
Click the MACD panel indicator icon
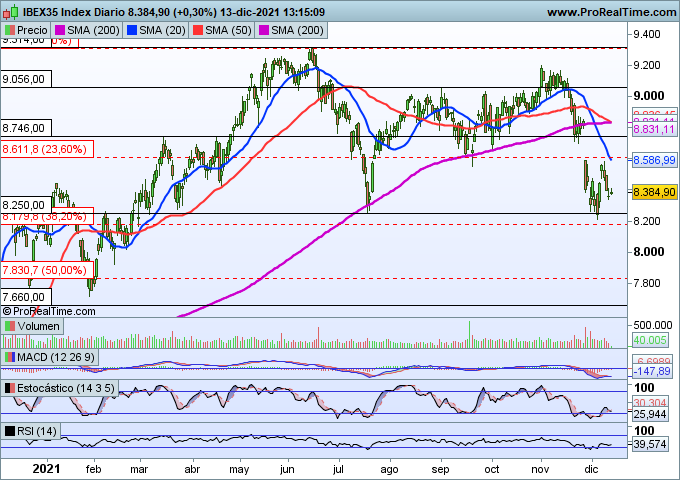tap(10, 357)
